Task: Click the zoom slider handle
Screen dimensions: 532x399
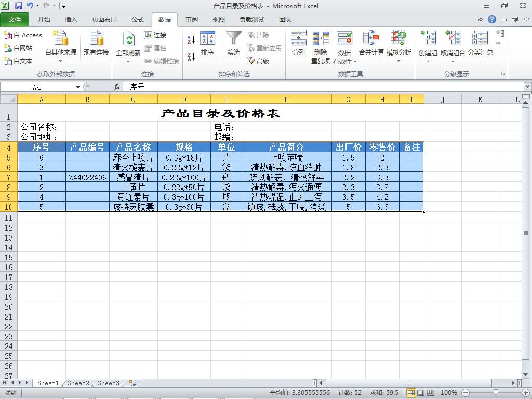Action: pyautogui.click(x=496, y=393)
